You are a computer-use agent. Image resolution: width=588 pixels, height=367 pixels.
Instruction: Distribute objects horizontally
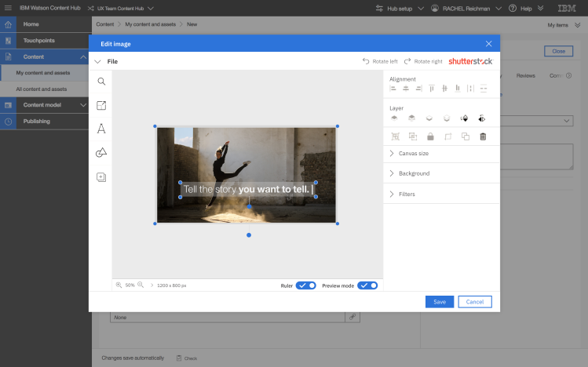click(x=470, y=89)
